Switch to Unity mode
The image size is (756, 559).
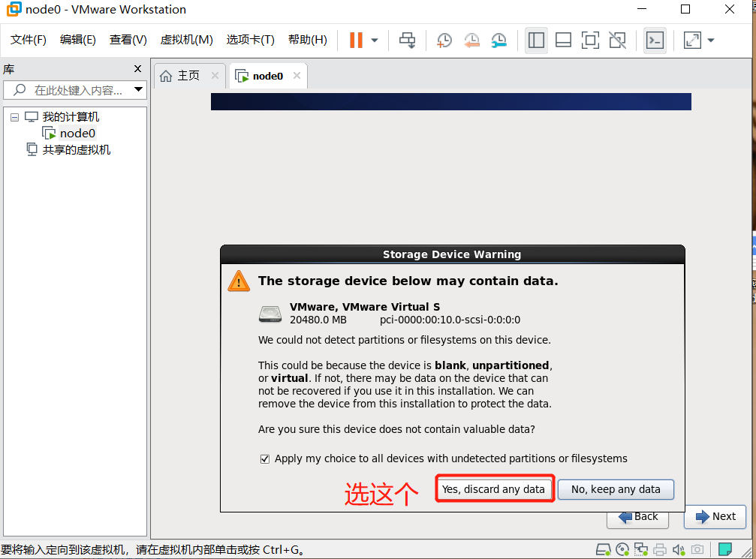pos(618,40)
